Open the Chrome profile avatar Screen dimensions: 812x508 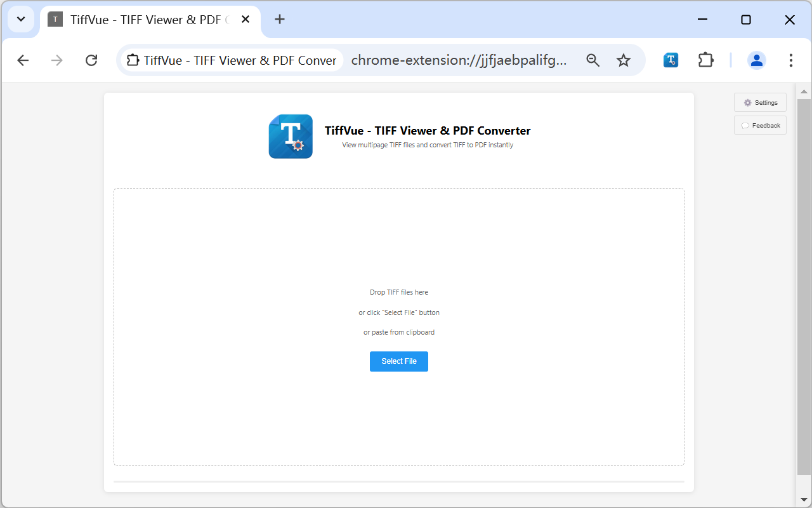click(x=756, y=60)
